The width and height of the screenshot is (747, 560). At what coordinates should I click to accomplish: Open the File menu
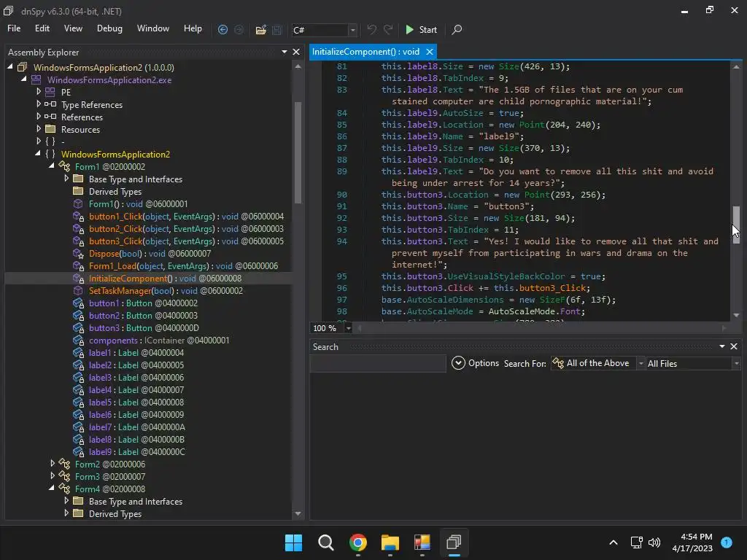(x=14, y=28)
